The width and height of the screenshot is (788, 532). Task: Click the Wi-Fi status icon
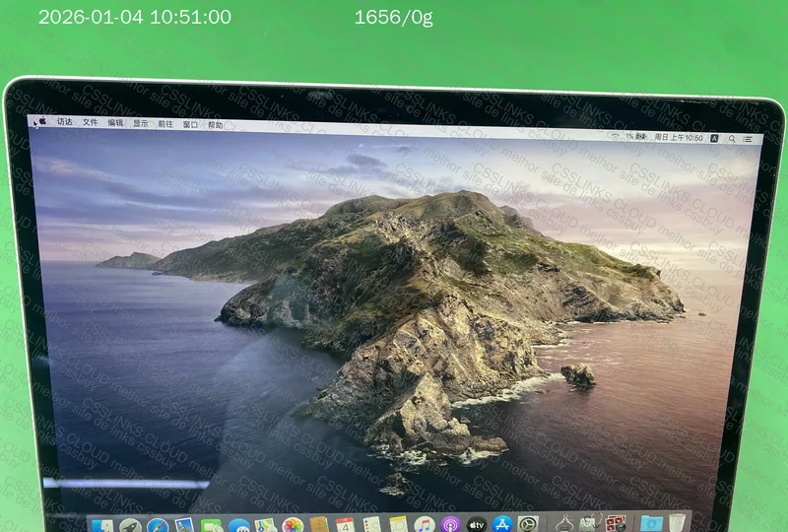tap(615, 136)
